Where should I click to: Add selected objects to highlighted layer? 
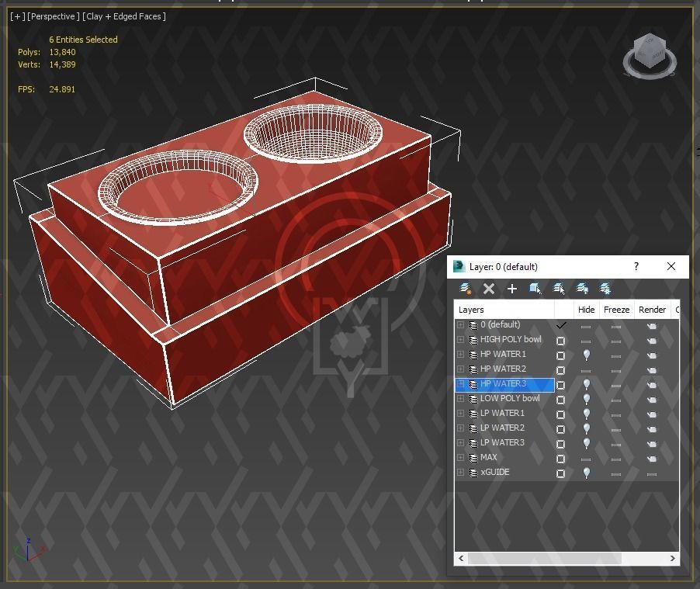[512, 289]
